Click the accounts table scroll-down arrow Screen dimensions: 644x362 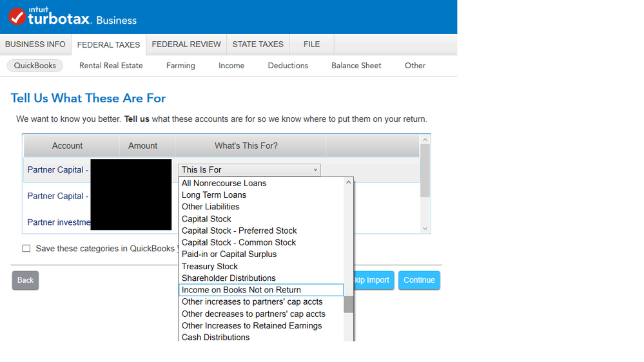coord(425,229)
